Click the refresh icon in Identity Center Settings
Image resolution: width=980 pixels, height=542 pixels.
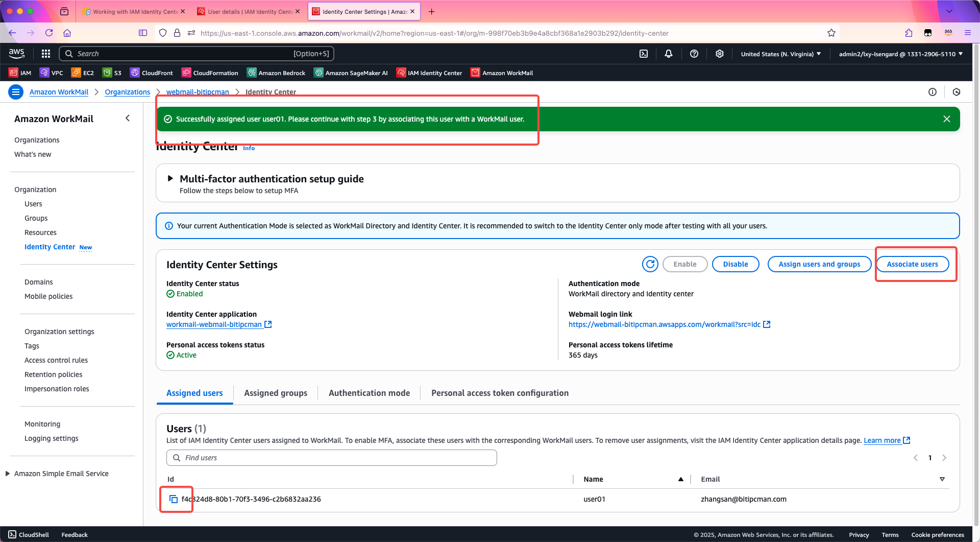[650, 264]
